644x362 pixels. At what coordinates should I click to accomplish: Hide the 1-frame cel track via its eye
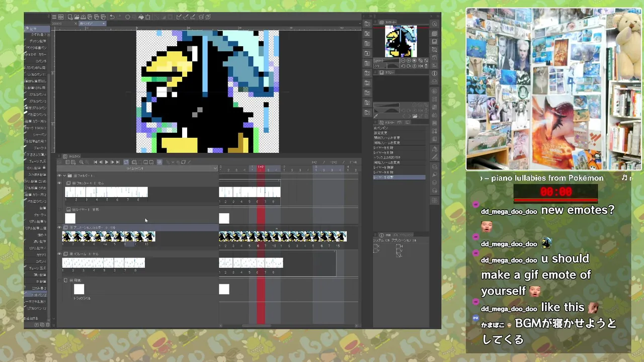click(x=59, y=254)
